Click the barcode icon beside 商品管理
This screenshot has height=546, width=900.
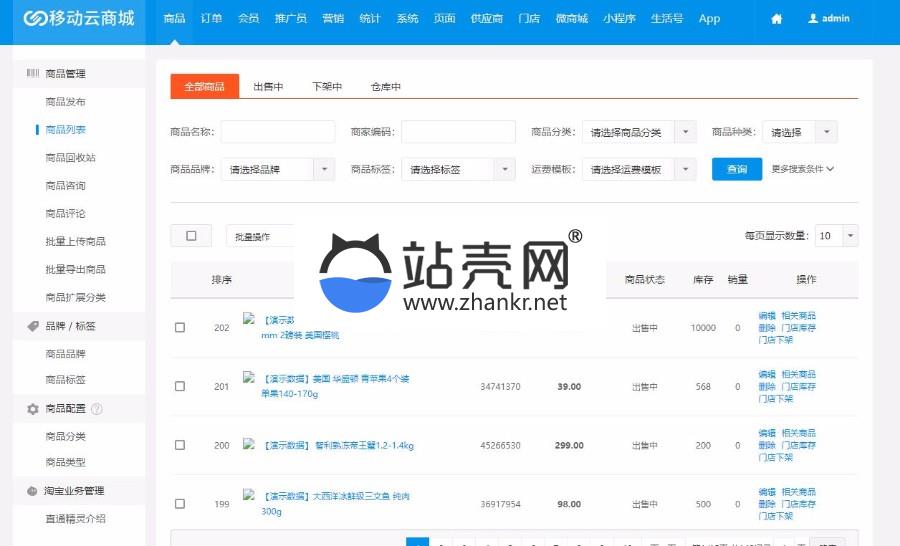(x=33, y=74)
